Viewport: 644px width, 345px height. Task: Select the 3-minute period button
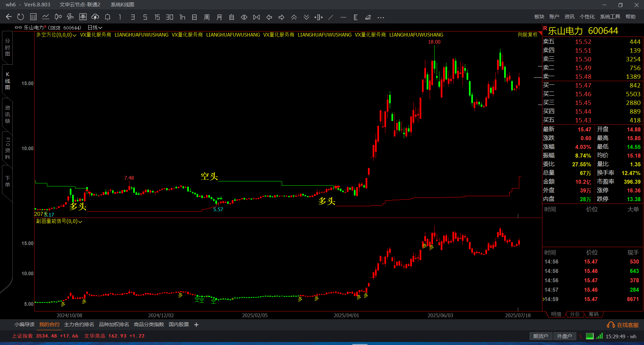click(132, 17)
